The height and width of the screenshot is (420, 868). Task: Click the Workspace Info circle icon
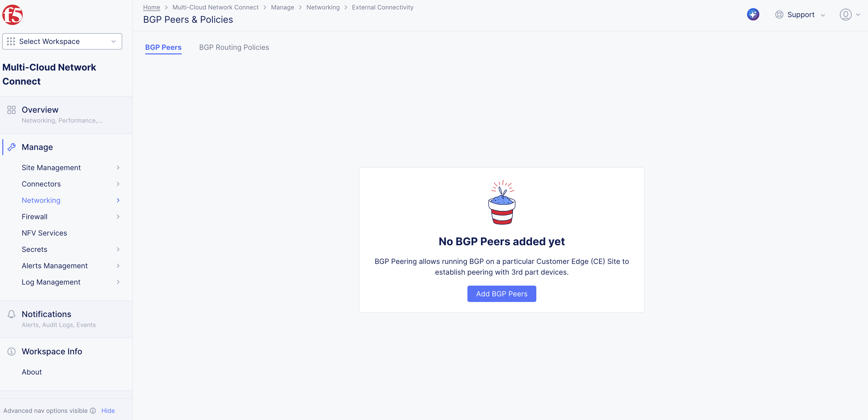pos(11,352)
